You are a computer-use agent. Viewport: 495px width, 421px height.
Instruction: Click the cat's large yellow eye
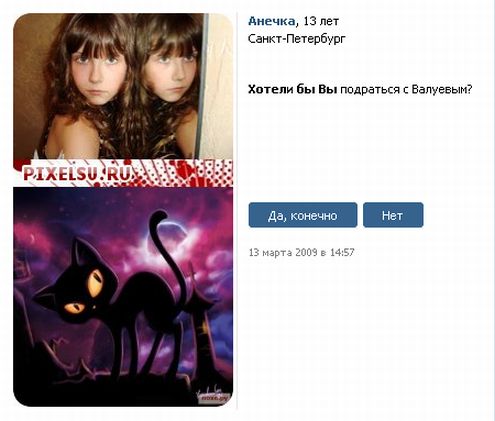[95, 283]
